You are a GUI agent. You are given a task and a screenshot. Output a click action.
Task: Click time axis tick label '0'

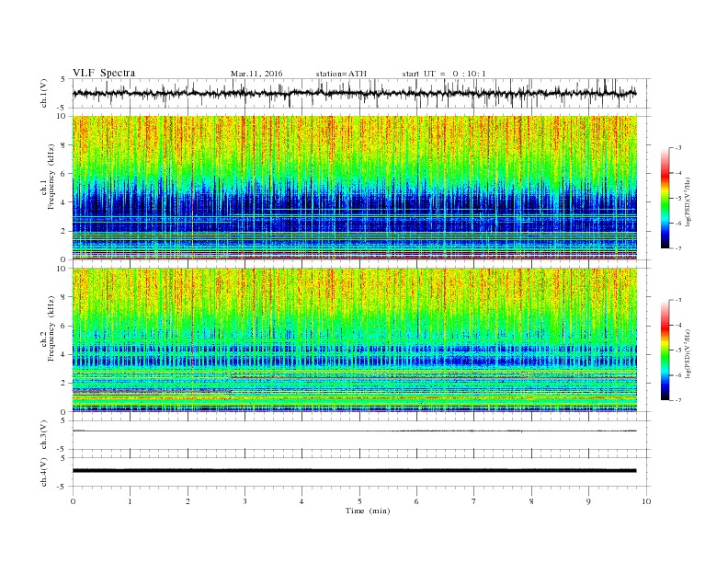[x=73, y=501]
